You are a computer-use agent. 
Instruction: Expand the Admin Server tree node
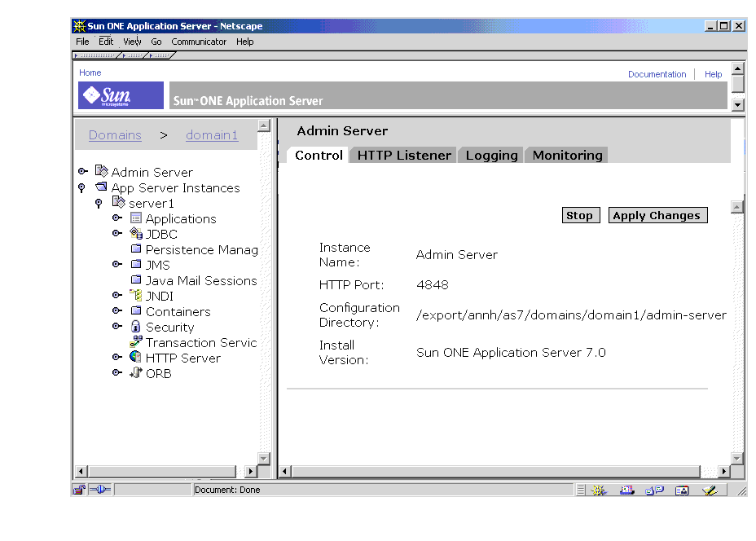point(82,171)
